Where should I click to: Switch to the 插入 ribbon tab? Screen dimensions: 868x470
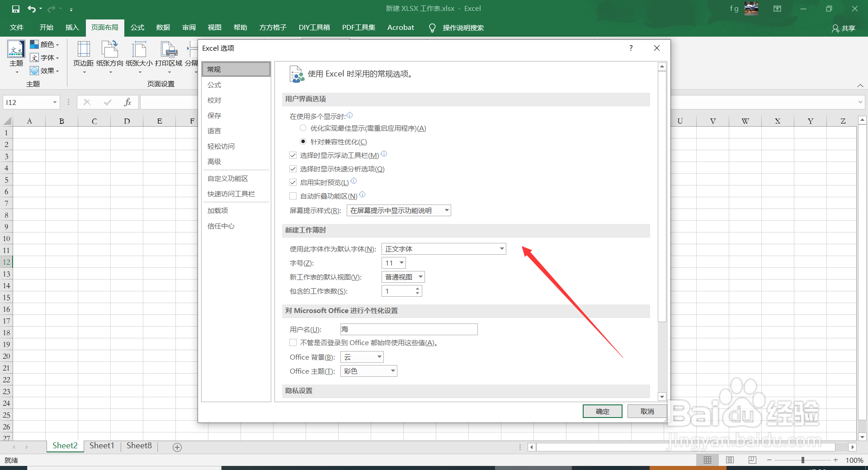click(x=72, y=28)
